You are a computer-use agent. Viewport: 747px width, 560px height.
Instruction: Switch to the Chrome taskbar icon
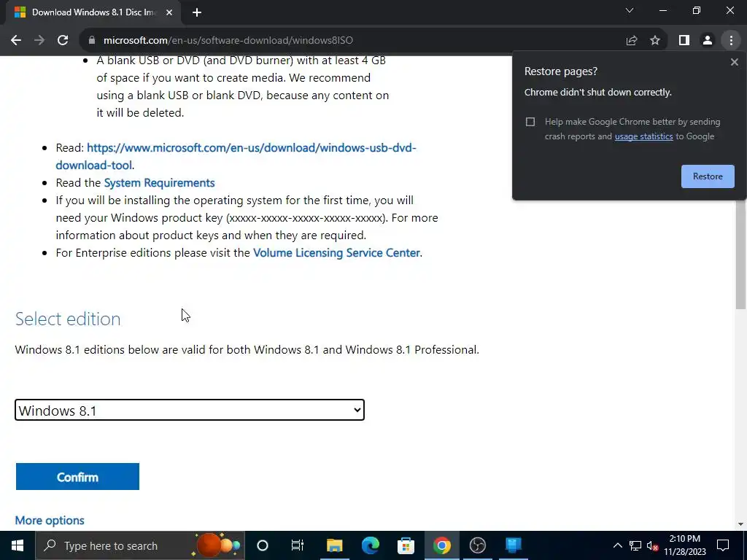tap(441, 545)
